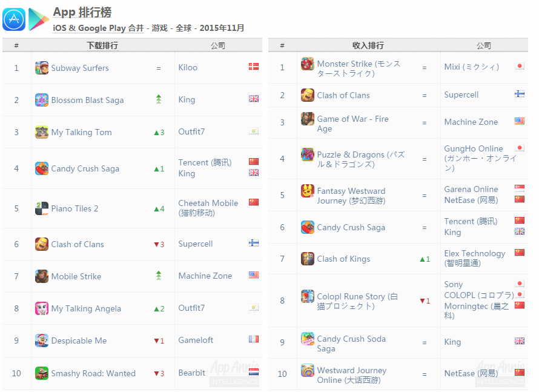Image resolution: width=539 pixels, height=392 pixels.
Task: Open the Garena Online company link
Action: 471,189
